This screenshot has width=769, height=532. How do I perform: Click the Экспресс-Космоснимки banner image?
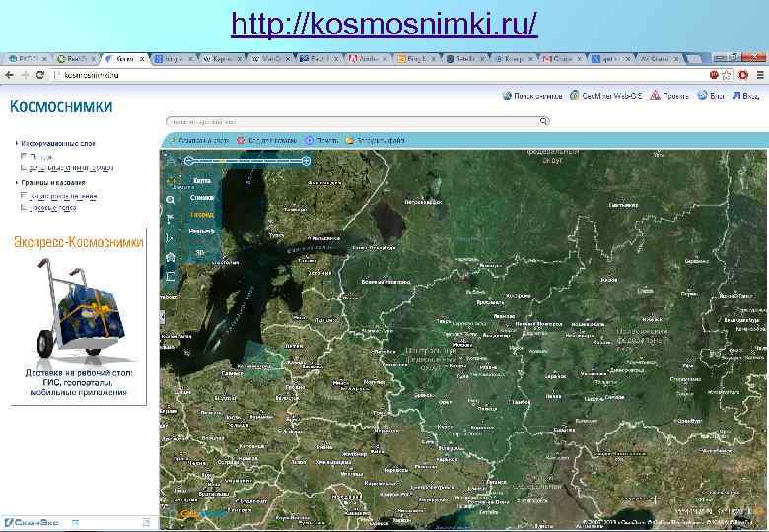point(78,316)
